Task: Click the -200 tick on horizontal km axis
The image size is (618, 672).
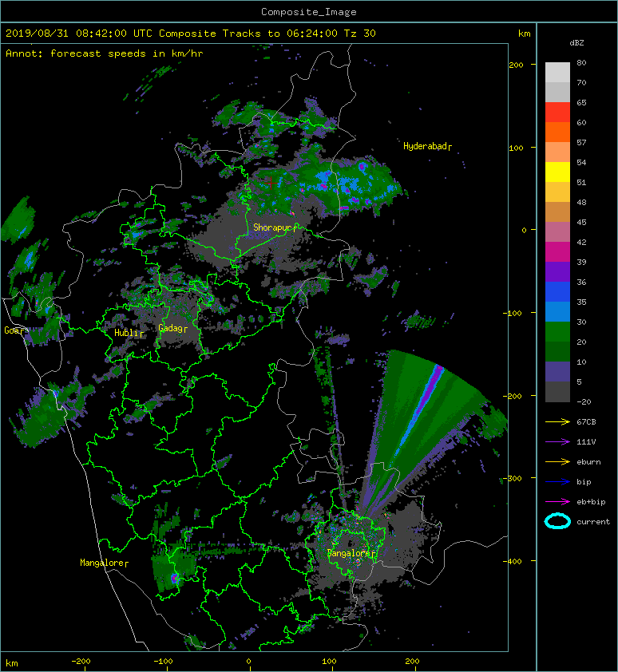Action: pyautogui.click(x=81, y=662)
